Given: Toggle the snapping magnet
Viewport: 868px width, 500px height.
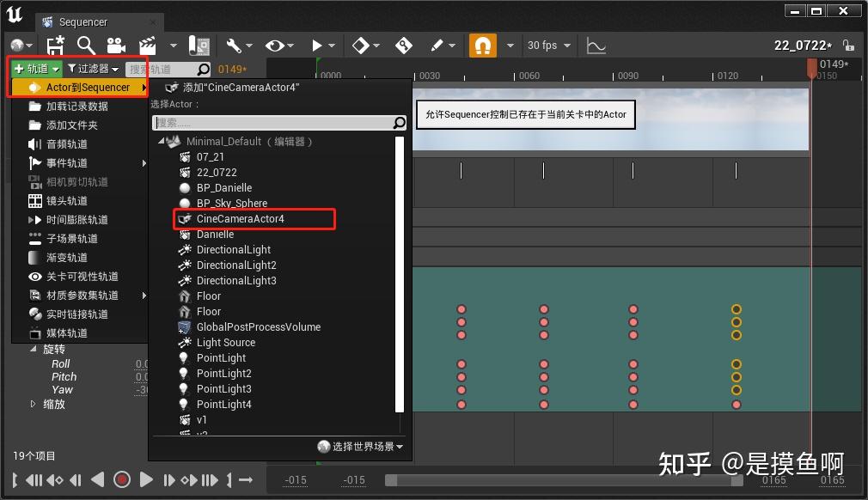Looking at the screenshot, I should pos(482,45).
